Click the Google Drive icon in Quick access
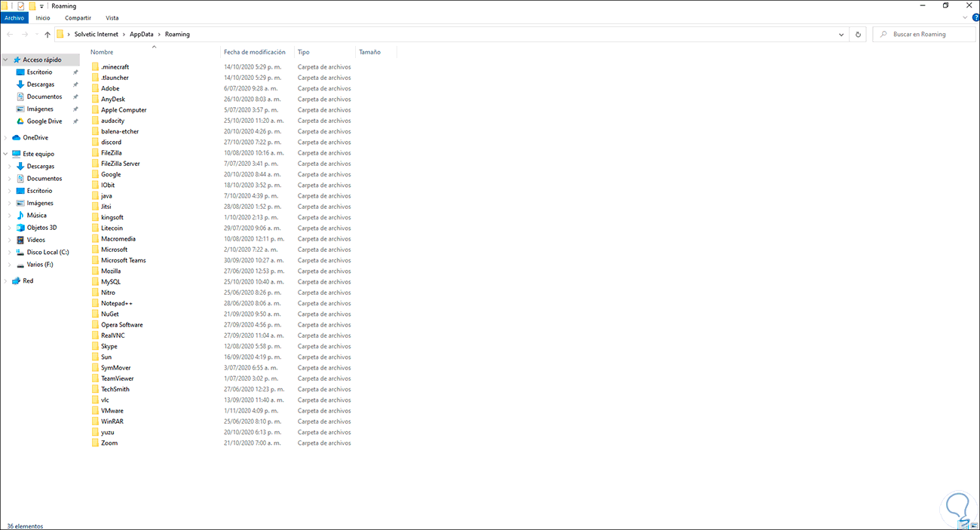Viewport: 980px width, 530px height. [x=20, y=121]
